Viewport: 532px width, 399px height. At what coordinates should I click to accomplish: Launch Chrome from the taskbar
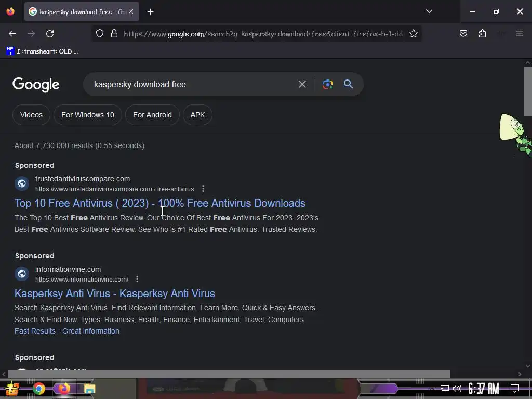pyautogui.click(x=38, y=389)
